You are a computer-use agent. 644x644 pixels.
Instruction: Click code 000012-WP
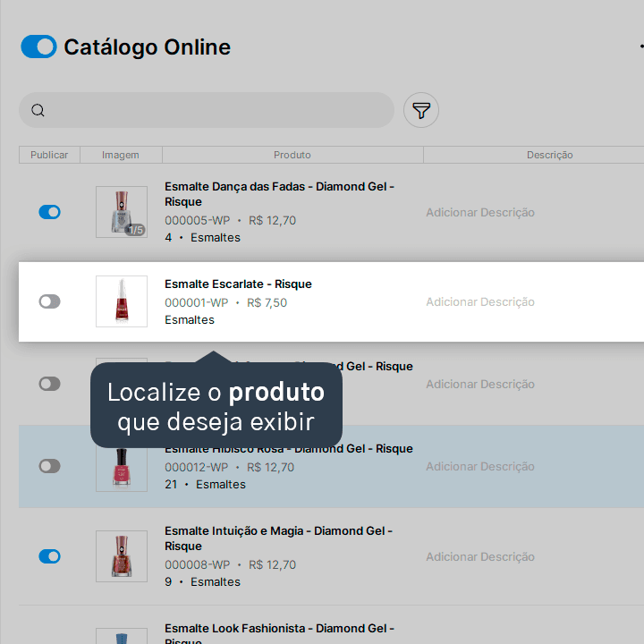click(x=196, y=468)
